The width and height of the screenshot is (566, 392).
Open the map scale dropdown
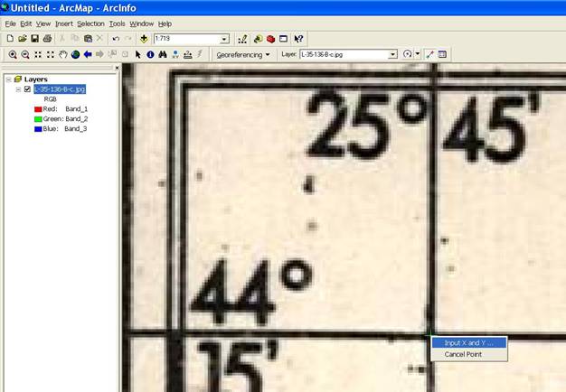(224, 39)
